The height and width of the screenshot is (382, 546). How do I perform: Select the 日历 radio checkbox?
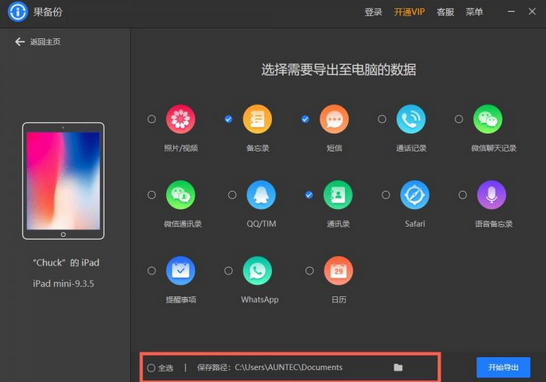tap(309, 271)
